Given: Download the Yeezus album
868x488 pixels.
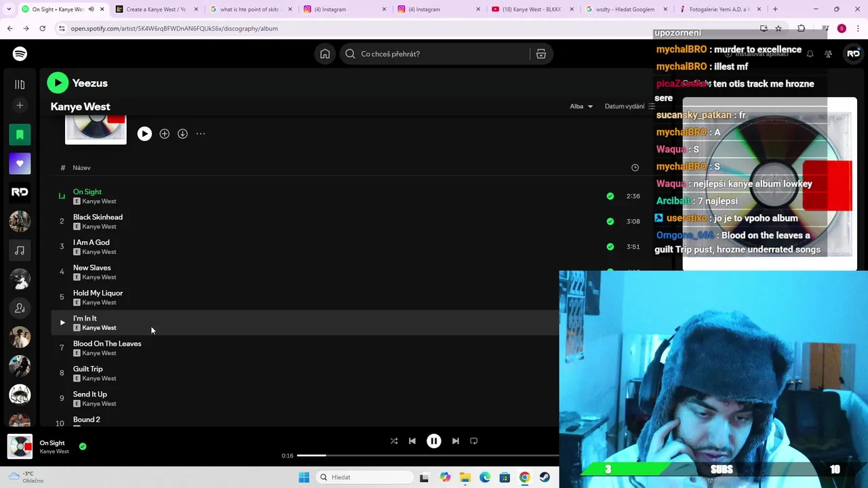Looking at the screenshot, I should 182,134.
